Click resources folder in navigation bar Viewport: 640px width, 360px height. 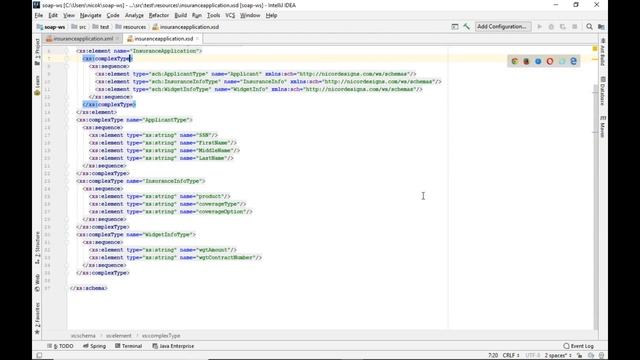coord(131,27)
